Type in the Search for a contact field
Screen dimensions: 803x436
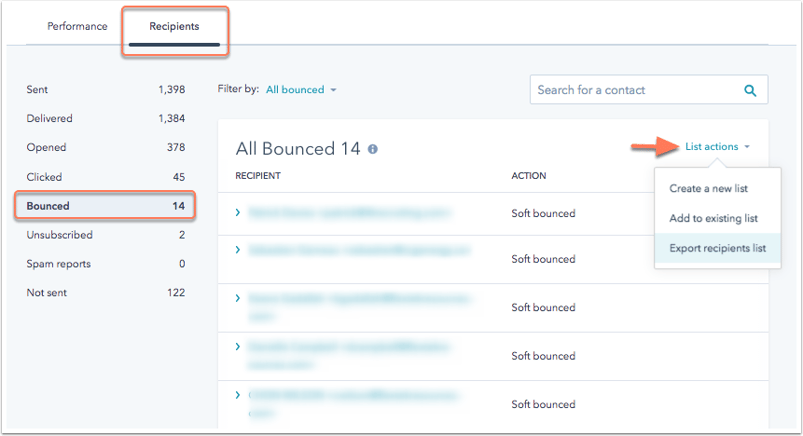(635, 90)
